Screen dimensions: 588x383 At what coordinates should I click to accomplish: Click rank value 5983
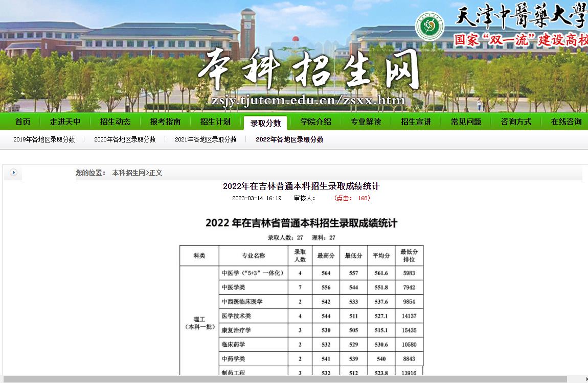(409, 273)
